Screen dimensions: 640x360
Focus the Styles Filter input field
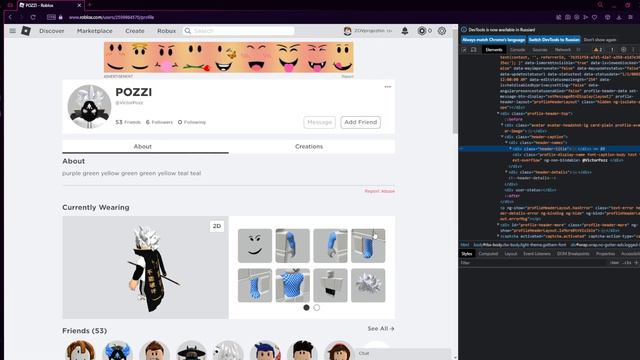pos(533,263)
